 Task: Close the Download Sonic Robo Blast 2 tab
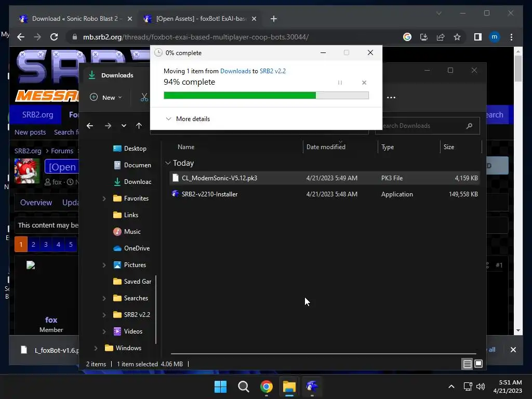[129, 19]
